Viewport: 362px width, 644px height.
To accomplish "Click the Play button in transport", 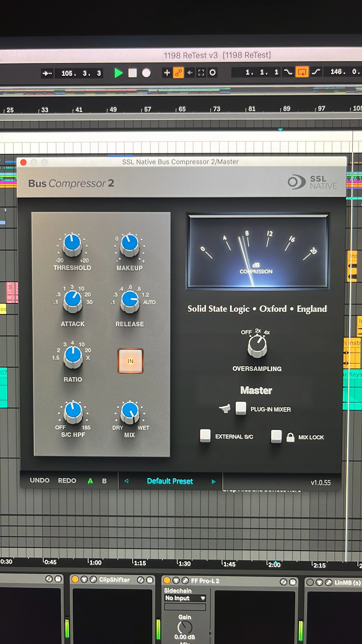I will click(118, 73).
